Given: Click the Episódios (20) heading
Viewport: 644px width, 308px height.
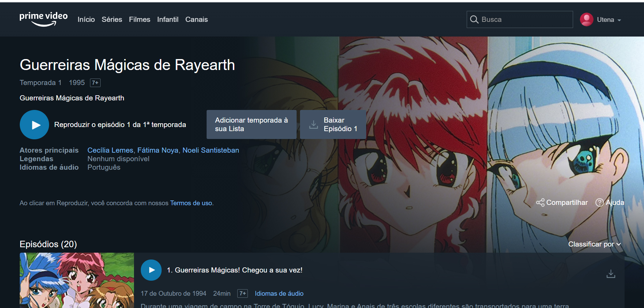Looking at the screenshot, I should 48,244.
